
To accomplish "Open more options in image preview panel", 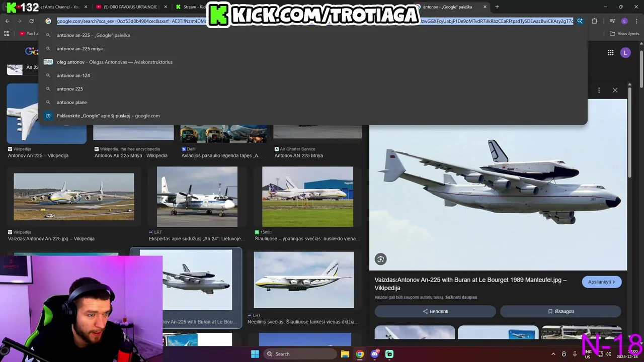I will click(599, 90).
